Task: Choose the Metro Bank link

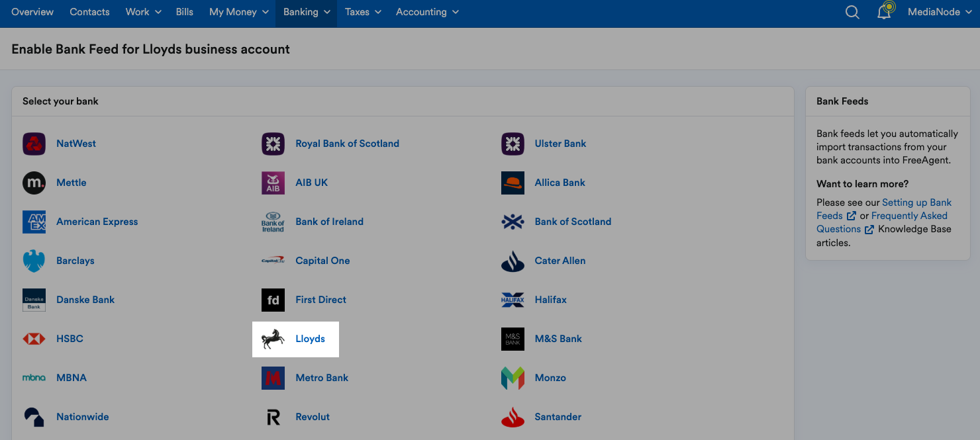Action: coord(322,378)
